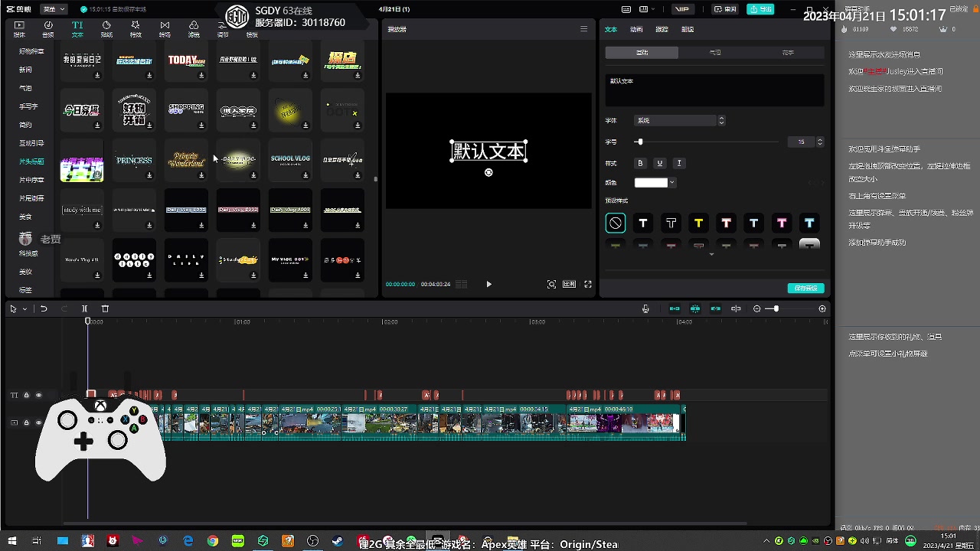Click the Princess Wonderland template thumbnail
The width and height of the screenshot is (980, 551).
point(186,160)
